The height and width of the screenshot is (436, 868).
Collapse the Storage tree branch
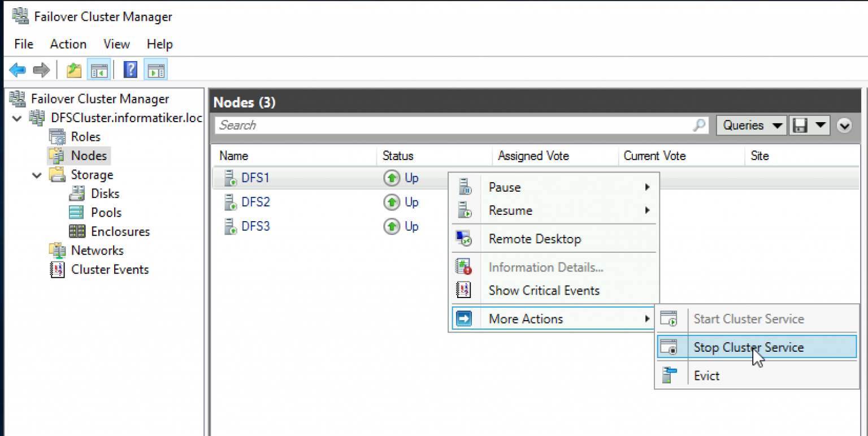(x=36, y=175)
